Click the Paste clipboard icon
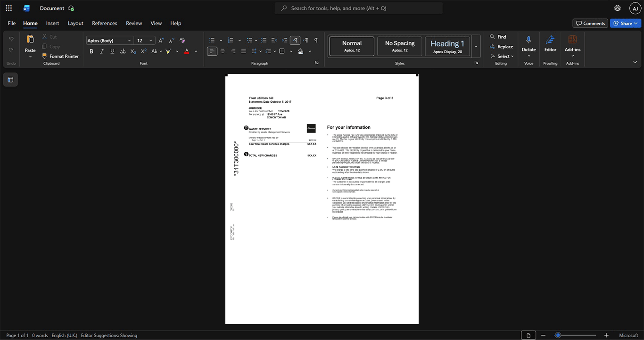The width and height of the screenshot is (644, 340). pos(30,39)
